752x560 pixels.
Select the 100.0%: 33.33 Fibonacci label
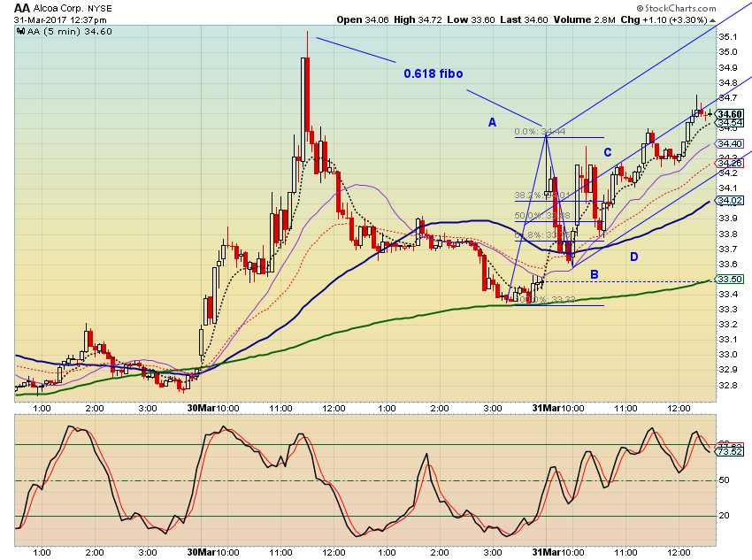(x=545, y=300)
